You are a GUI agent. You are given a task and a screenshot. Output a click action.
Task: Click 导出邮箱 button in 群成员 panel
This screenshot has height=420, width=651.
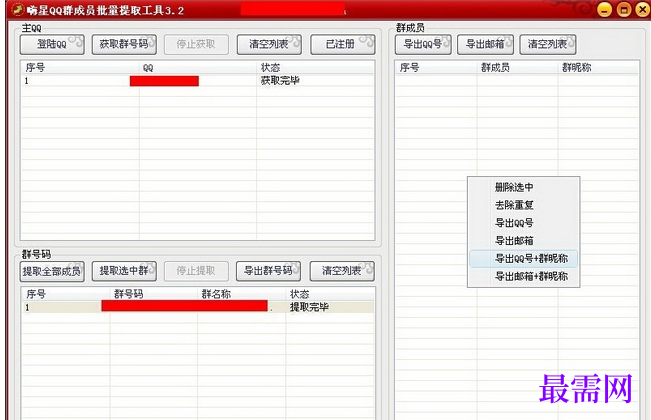(x=485, y=44)
